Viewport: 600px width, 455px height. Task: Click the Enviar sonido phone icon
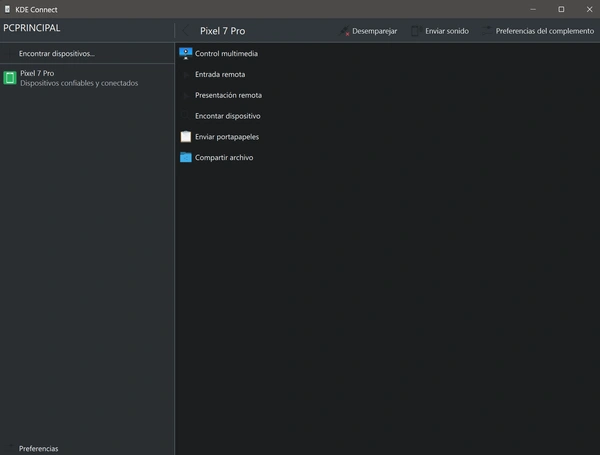coord(416,31)
